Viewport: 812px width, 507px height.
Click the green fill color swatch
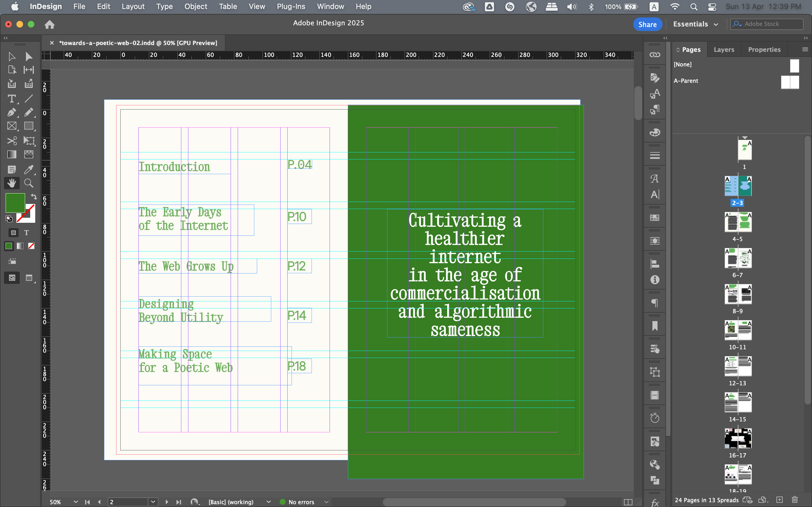pyautogui.click(x=15, y=203)
